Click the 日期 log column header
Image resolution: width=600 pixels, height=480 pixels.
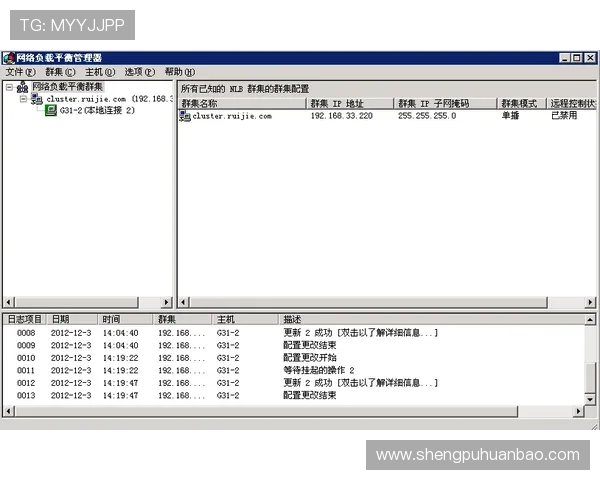pos(72,319)
